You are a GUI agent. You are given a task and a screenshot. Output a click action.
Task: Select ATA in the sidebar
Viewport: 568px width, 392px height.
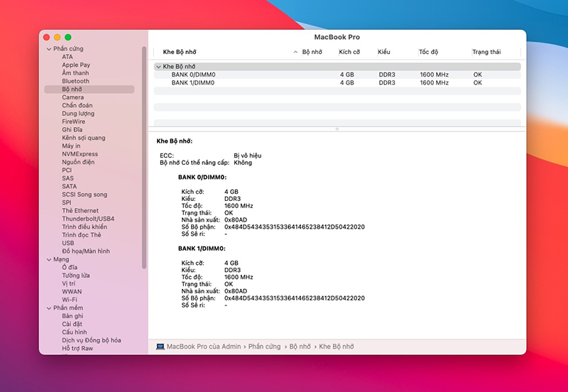[67, 57]
